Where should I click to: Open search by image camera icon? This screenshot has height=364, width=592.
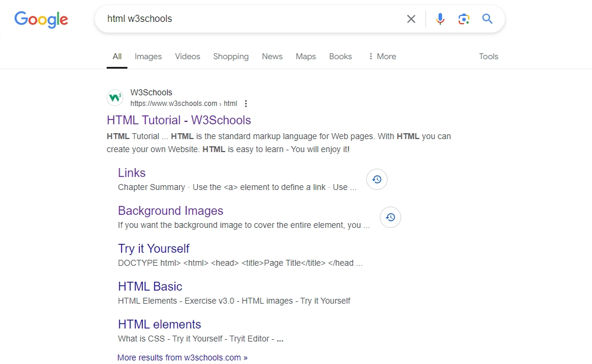tap(463, 19)
